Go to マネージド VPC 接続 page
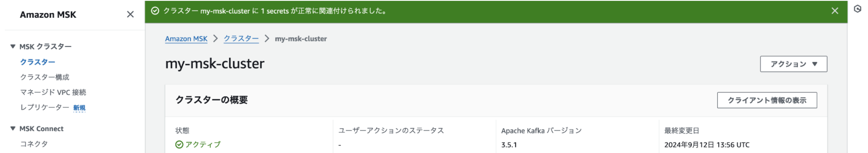Screen dimensions: 868x153 tap(53, 92)
